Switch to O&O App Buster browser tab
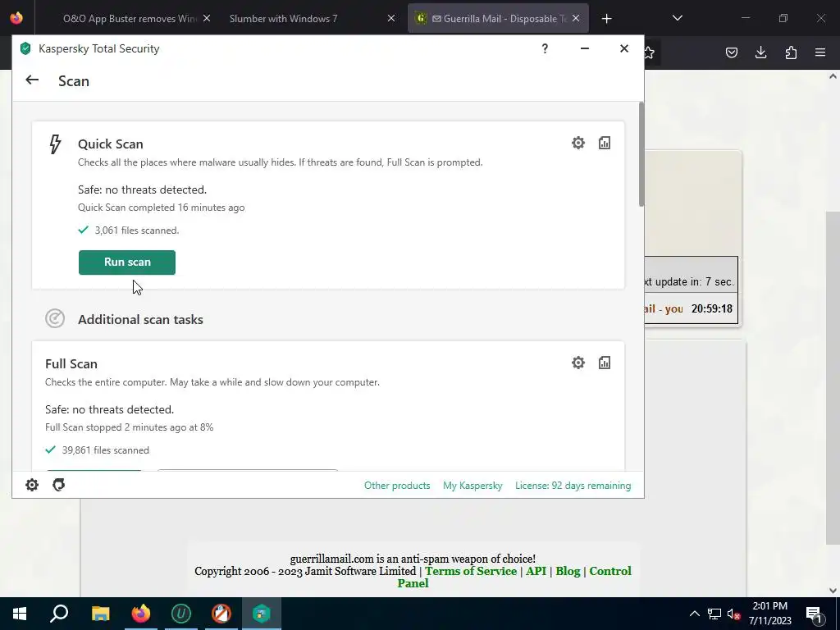The height and width of the screenshot is (630, 840). [x=130, y=19]
